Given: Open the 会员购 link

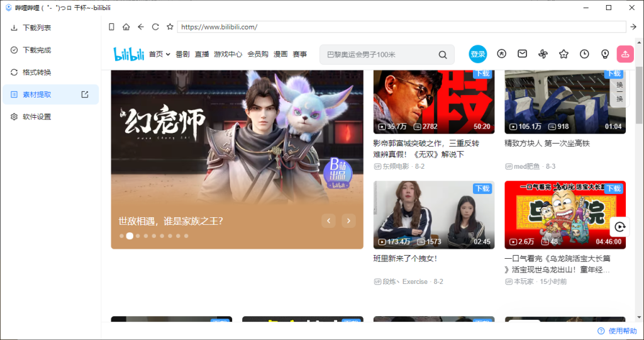Looking at the screenshot, I should point(258,54).
